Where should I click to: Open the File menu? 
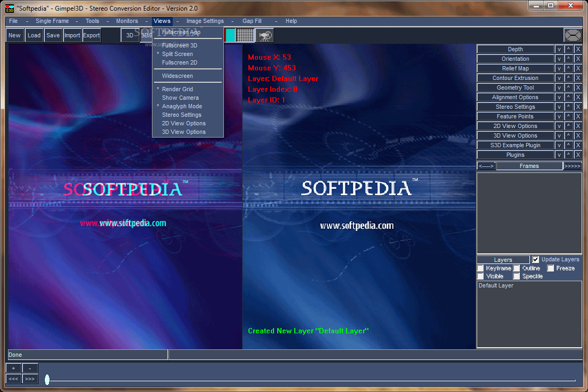pyautogui.click(x=13, y=21)
